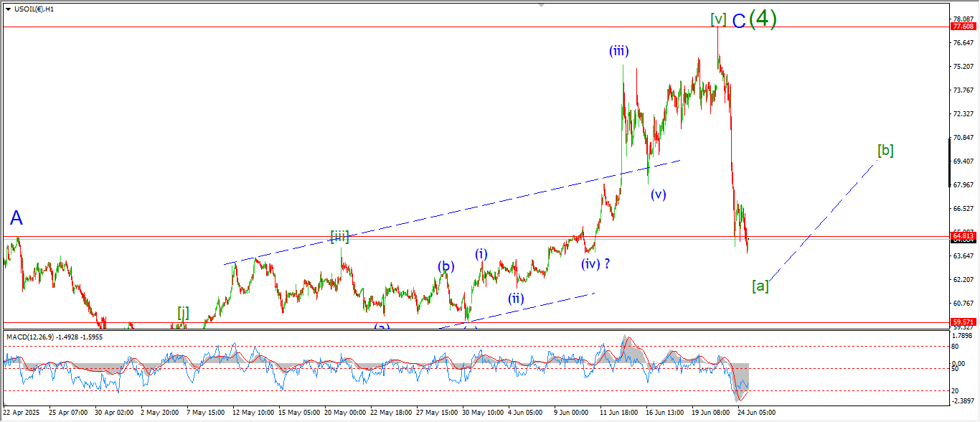The width and height of the screenshot is (980, 422).
Task: Select the blue (iii) label near peak
Action: click(x=619, y=51)
